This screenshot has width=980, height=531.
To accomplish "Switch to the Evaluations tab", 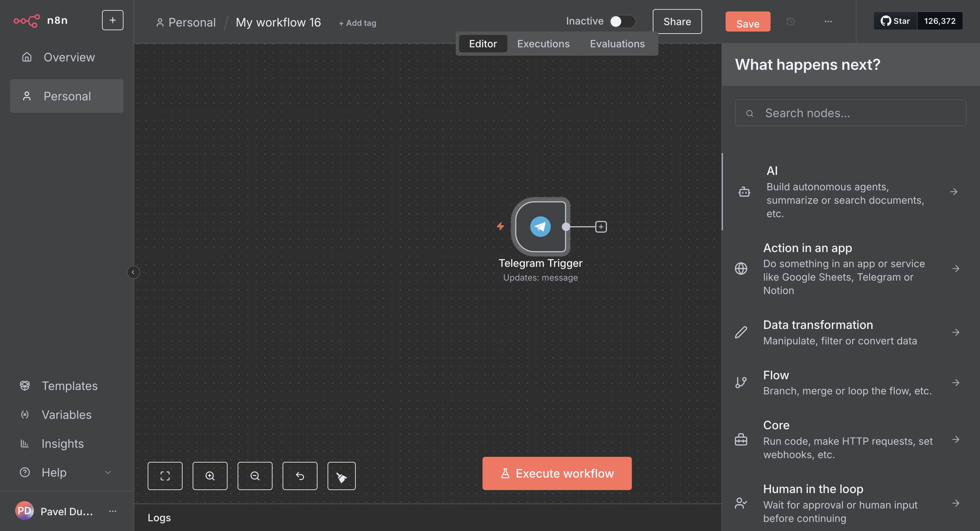I will 617,44.
